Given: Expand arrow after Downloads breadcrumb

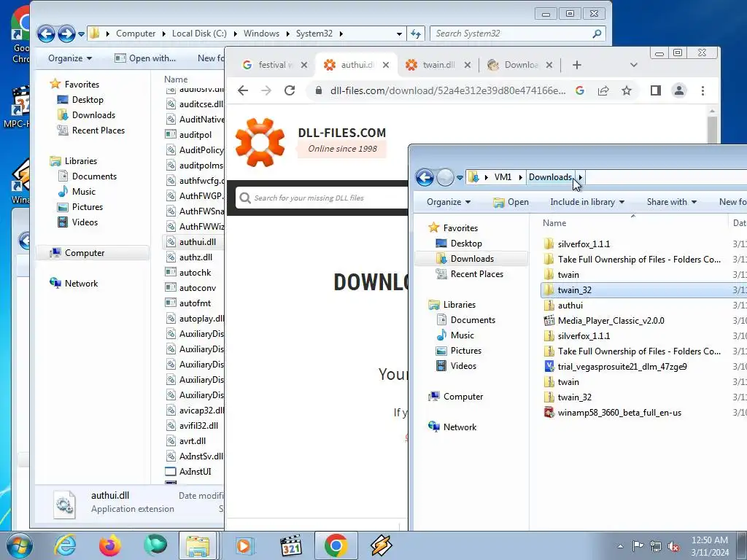Looking at the screenshot, I should point(580,177).
